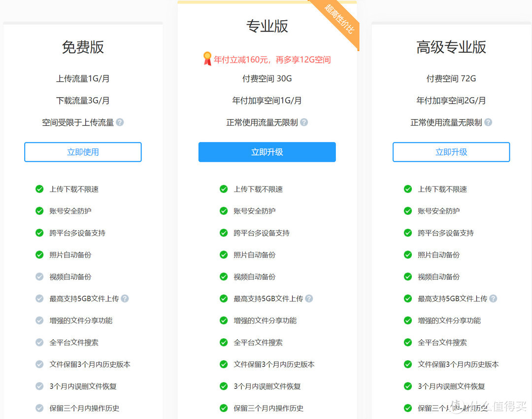Screen dimensions: 532x419
Task: Click the orange 超高性价比 corner ribbon
Action: coord(338,19)
